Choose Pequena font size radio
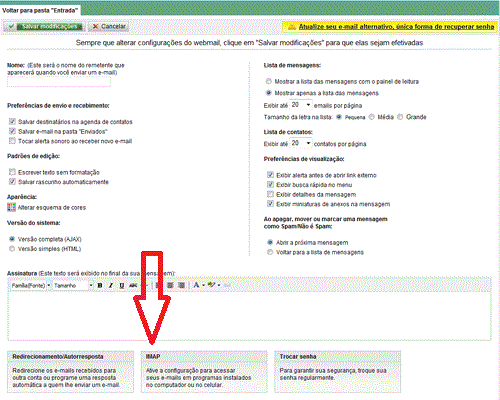This screenshot has height=400, width=500. (x=339, y=117)
